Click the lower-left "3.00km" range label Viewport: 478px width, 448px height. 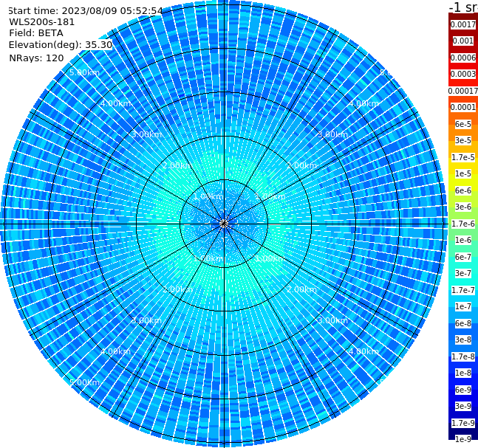point(146,320)
